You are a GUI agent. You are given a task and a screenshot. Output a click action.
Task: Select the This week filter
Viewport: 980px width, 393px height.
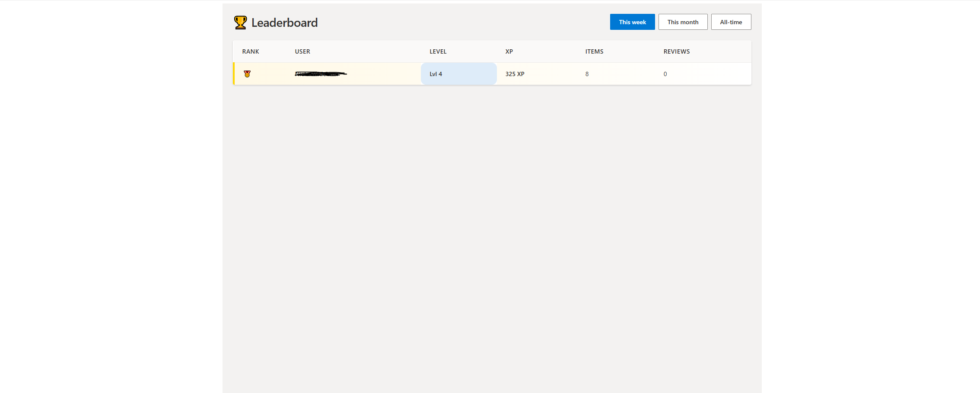[x=632, y=22]
